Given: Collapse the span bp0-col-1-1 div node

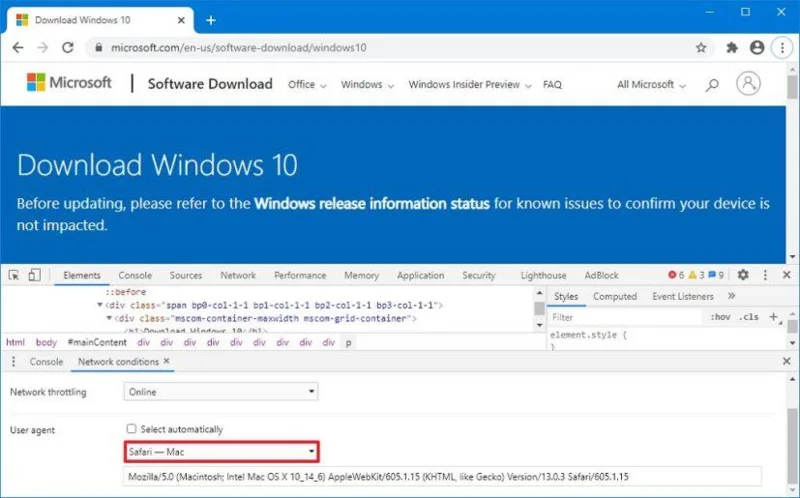Looking at the screenshot, I should pyautogui.click(x=100, y=305).
